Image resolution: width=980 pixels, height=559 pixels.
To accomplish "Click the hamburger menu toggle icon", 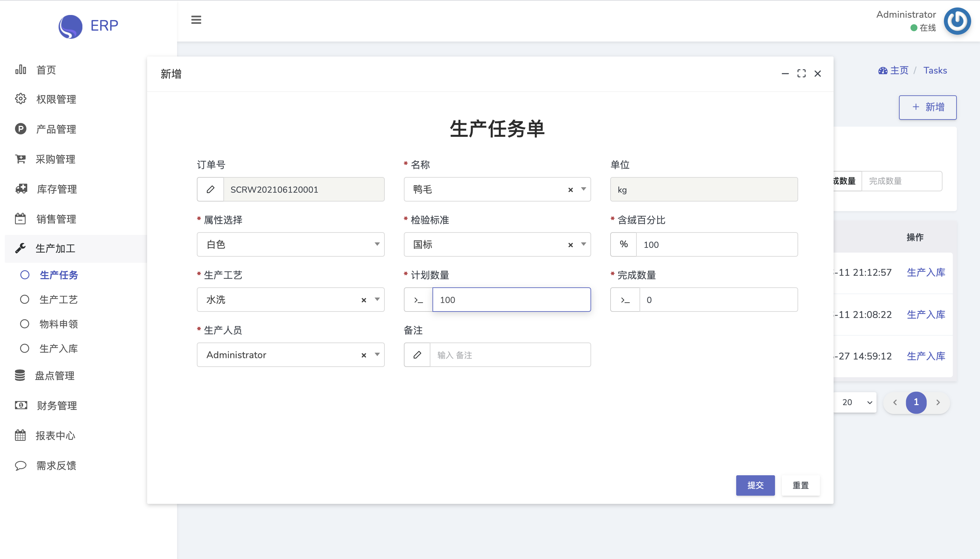I will 196,20.
